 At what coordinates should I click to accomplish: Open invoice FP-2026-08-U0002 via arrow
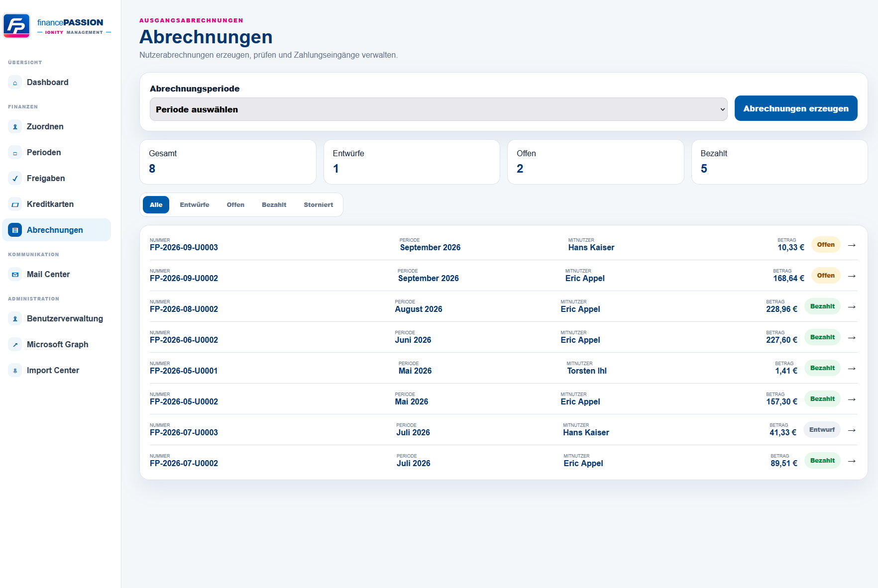pos(852,307)
